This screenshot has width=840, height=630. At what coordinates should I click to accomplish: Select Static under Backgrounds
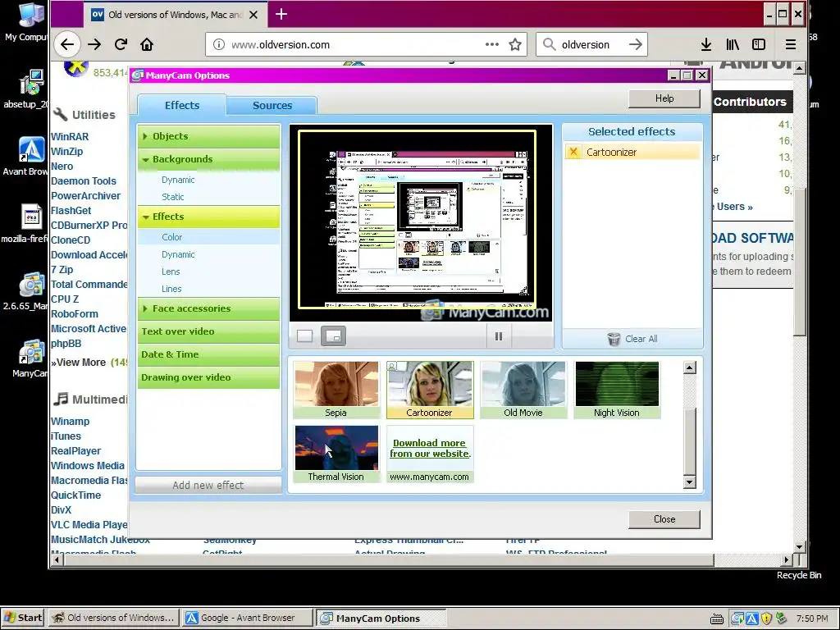tap(172, 197)
